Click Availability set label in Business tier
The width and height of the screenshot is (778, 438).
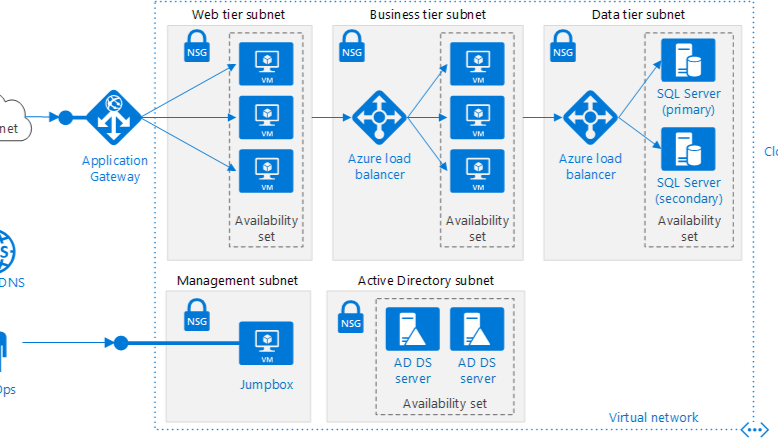[x=477, y=228]
